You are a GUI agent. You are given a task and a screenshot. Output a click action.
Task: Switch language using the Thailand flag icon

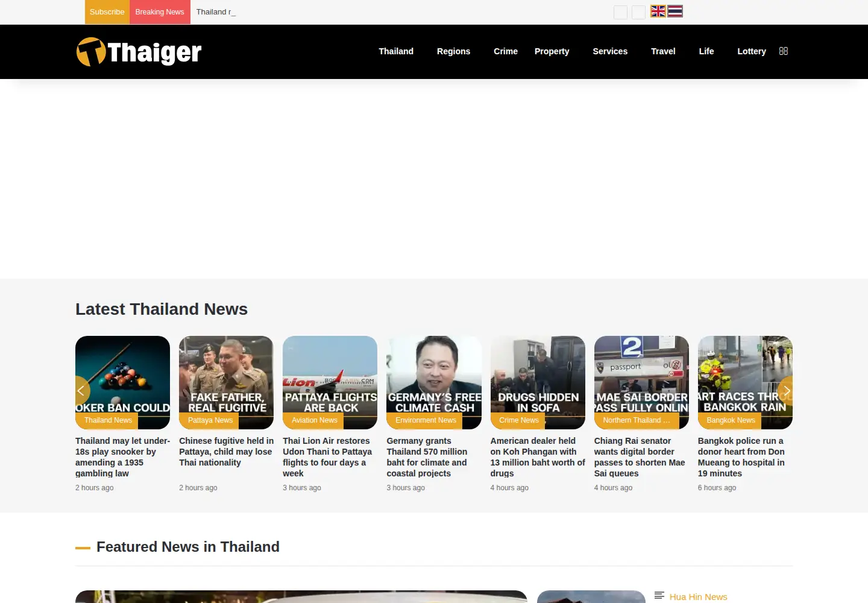(x=675, y=11)
